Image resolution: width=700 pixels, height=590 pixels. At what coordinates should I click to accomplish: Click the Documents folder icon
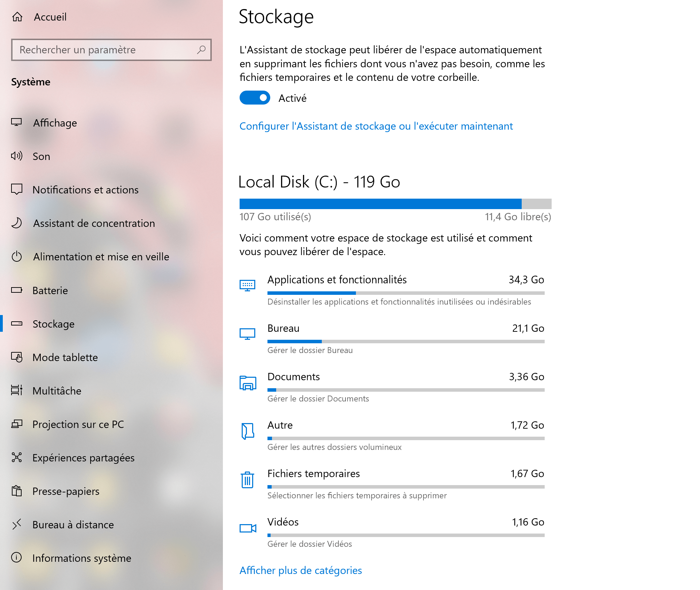click(x=247, y=381)
